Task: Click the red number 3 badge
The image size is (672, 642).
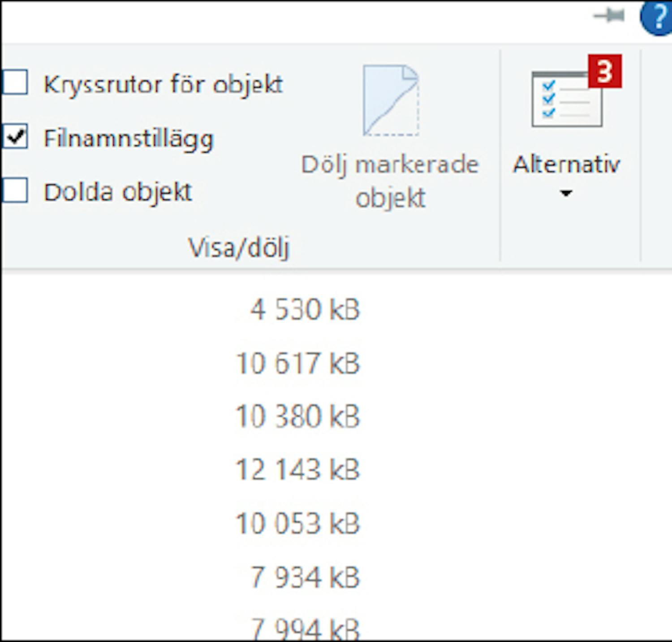Action: (x=604, y=71)
